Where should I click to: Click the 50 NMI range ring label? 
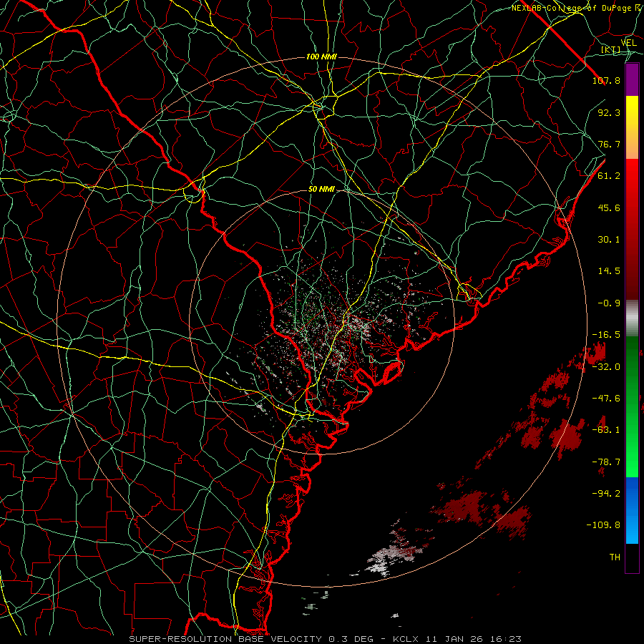point(321,190)
